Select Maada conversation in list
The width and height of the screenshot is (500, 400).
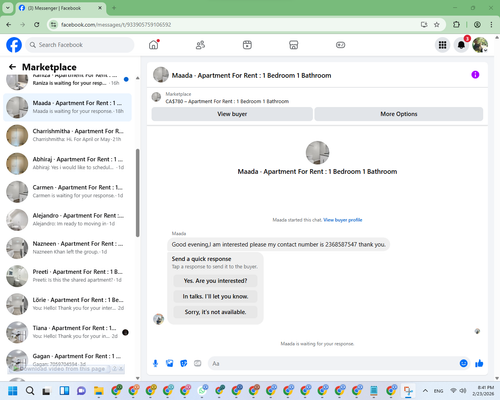[67, 107]
